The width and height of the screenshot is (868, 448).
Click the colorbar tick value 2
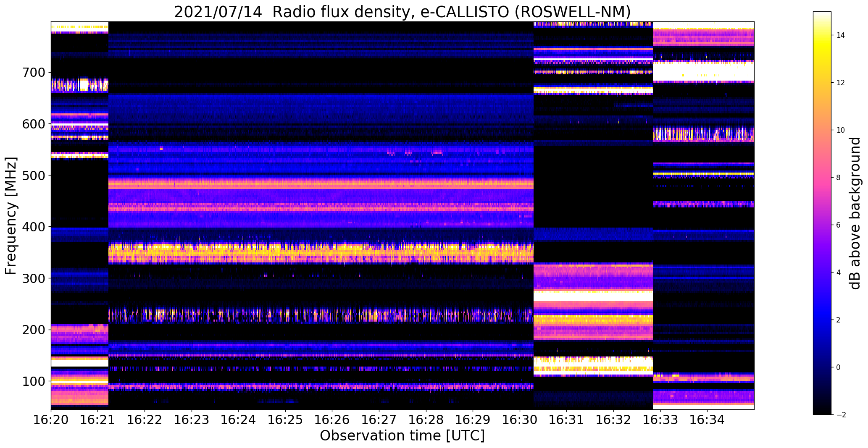click(x=839, y=320)
